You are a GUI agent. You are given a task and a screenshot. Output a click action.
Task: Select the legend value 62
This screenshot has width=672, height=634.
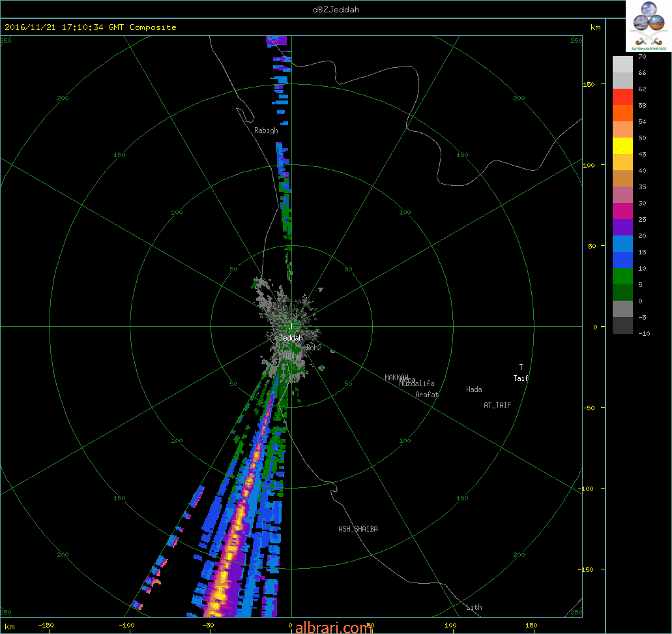pos(642,89)
